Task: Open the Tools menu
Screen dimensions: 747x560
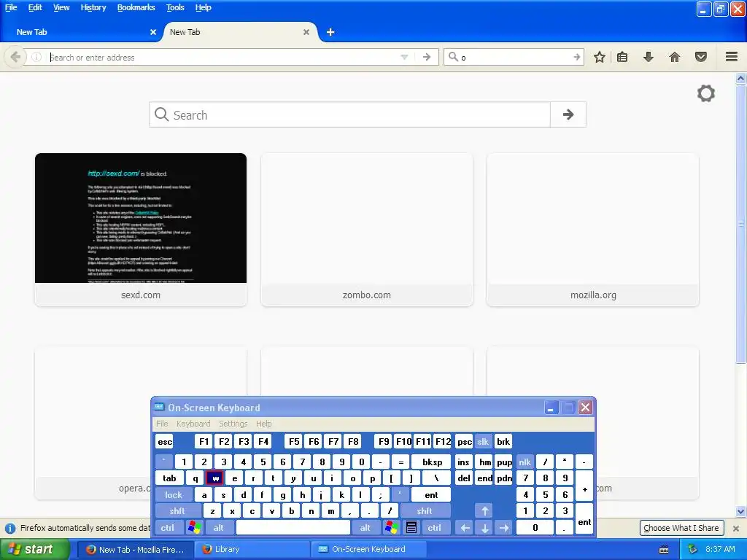Action: (175, 7)
